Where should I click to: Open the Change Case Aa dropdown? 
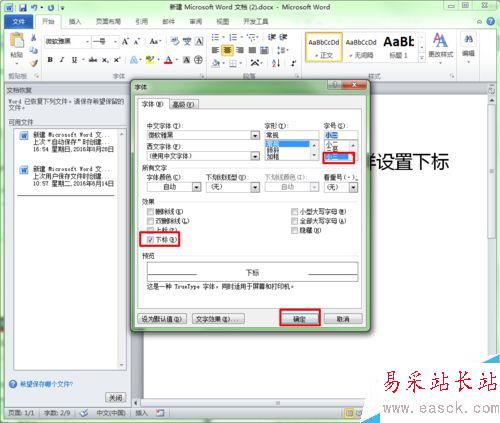click(155, 42)
